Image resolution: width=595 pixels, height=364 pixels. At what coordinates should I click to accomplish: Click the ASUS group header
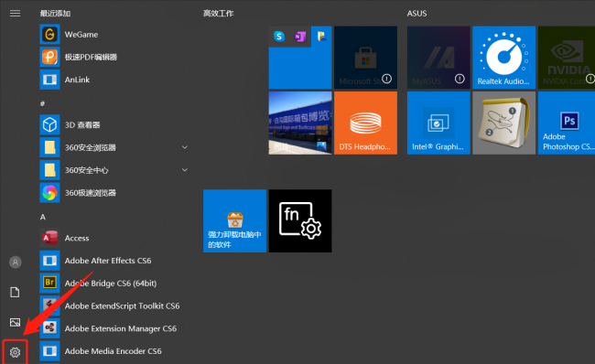(417, 14)
